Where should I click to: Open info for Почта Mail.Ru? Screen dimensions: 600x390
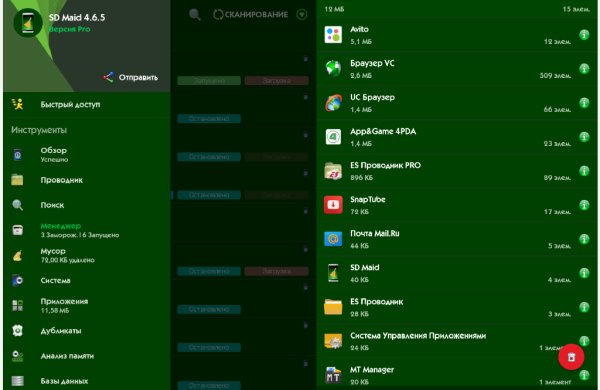tap(584, 239)
